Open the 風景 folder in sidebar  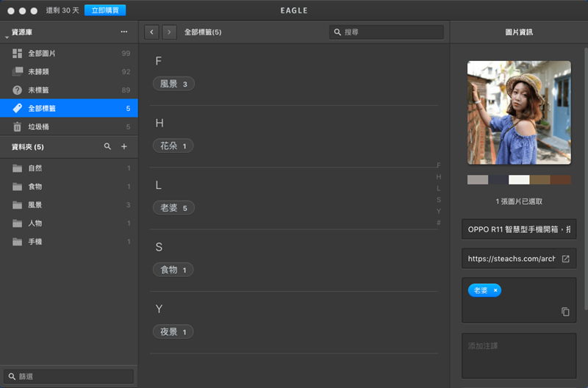pyautogui.click(x=35, y=205)
